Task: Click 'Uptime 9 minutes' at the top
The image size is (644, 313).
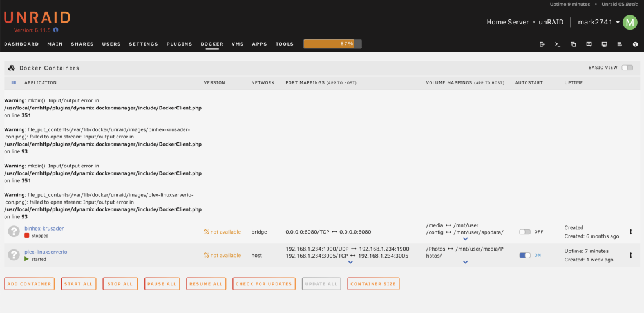Action: pyautogui.click(x=570, y=4)
